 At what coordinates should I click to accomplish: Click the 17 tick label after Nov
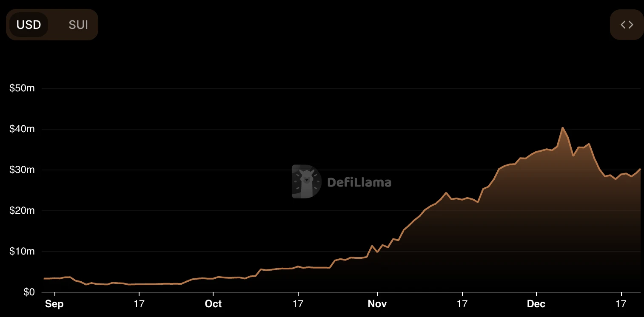[x=462, y=304]
